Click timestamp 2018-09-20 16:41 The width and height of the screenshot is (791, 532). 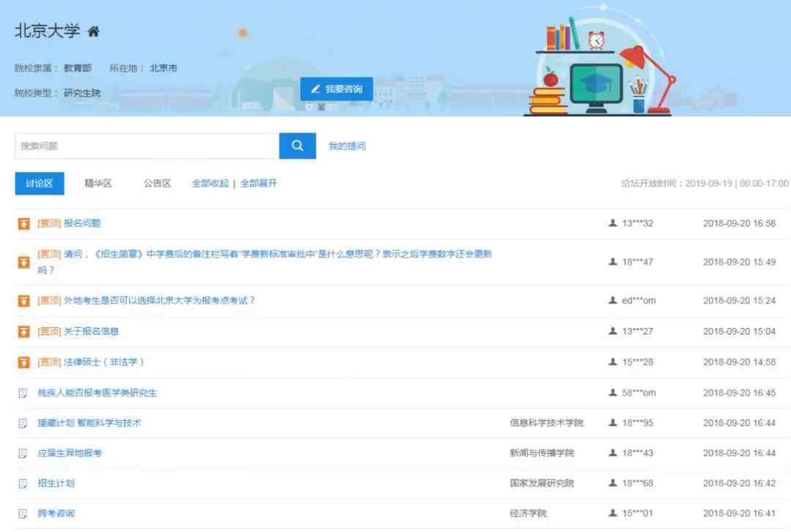[740, 514]
